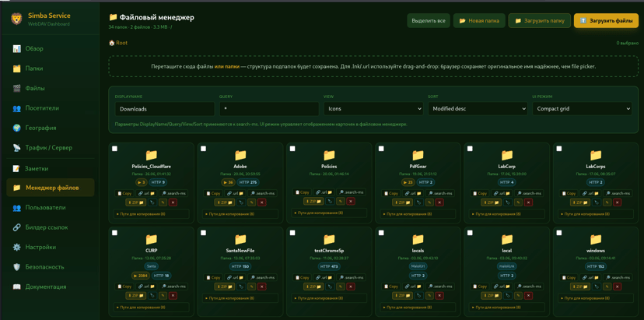Screen dimensions: 644x320
Task: Click the satellite icon beside Трафик / Сервер
Action: click(17, 148)
